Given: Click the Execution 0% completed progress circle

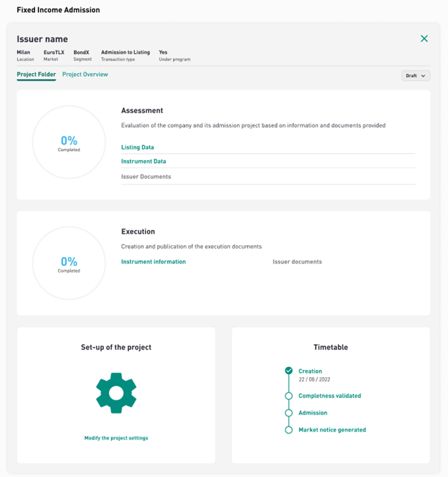Looking at the screenshot, I should (x=69, y=263).
